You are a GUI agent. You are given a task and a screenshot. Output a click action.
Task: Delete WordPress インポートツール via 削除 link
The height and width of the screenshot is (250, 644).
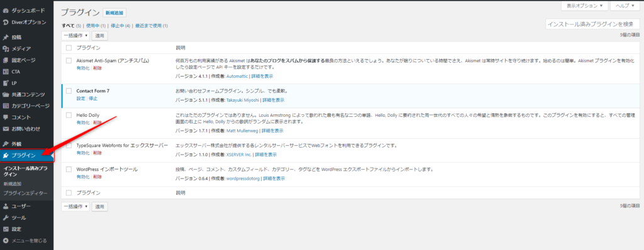tap(97, 177)
